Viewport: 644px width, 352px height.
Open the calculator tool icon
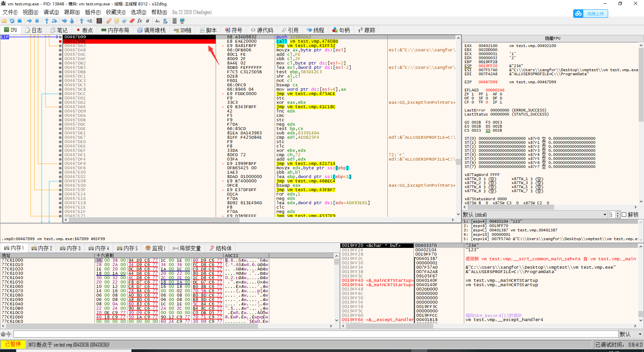(174, 21)
